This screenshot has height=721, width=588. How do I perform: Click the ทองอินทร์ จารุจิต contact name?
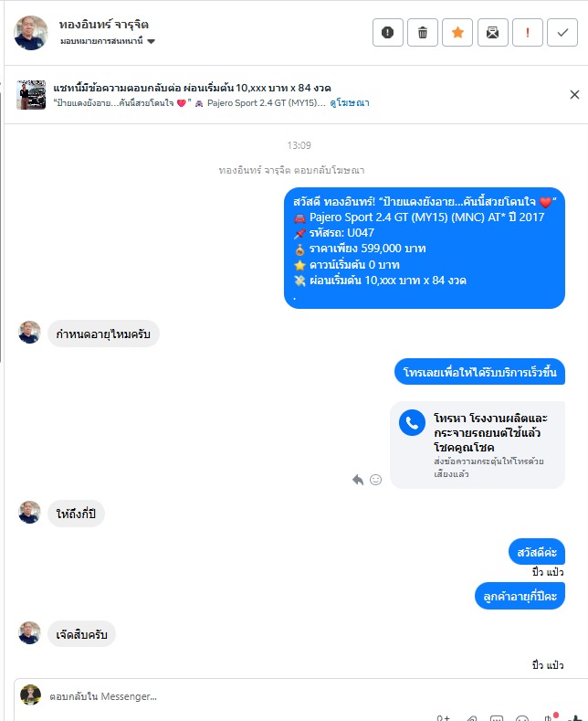pos(104,25)
